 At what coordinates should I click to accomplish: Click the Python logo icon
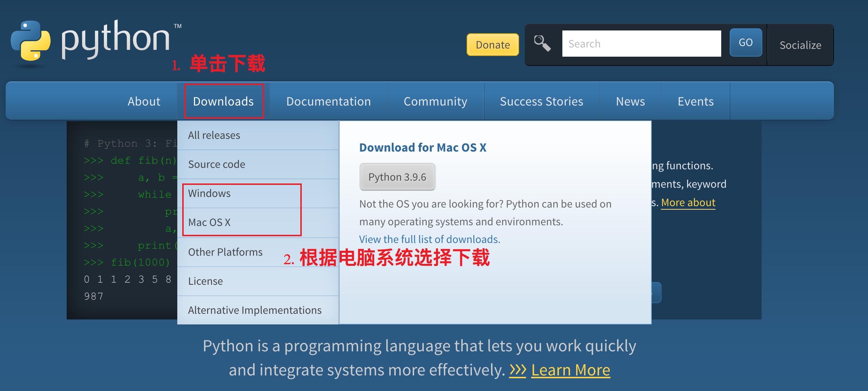click(x=31, y=41)
